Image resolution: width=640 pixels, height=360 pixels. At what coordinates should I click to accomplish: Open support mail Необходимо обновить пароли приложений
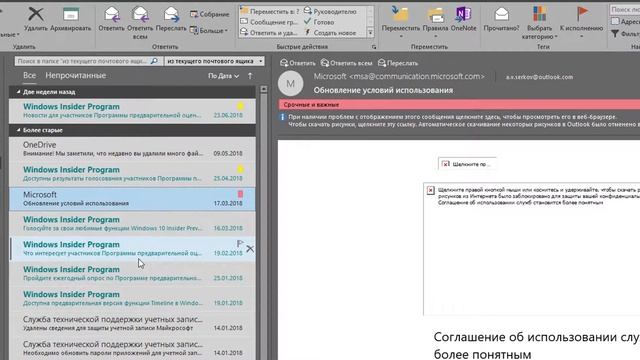pos(132,348)
